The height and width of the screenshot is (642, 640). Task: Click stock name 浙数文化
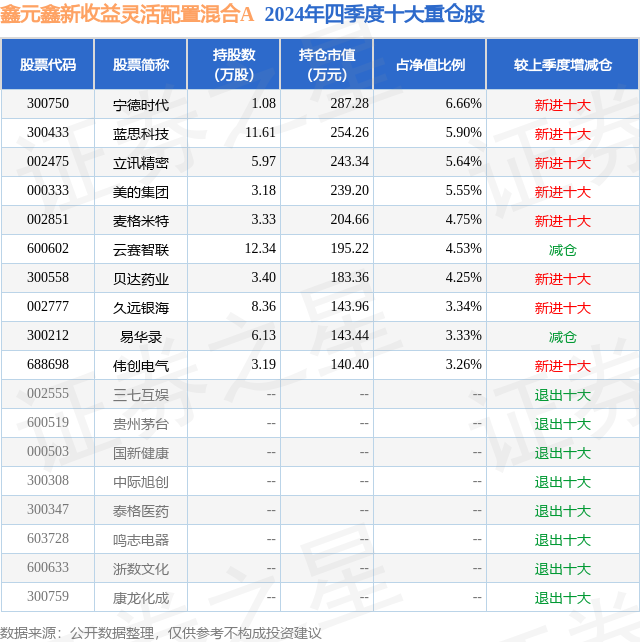coord(141,570)
